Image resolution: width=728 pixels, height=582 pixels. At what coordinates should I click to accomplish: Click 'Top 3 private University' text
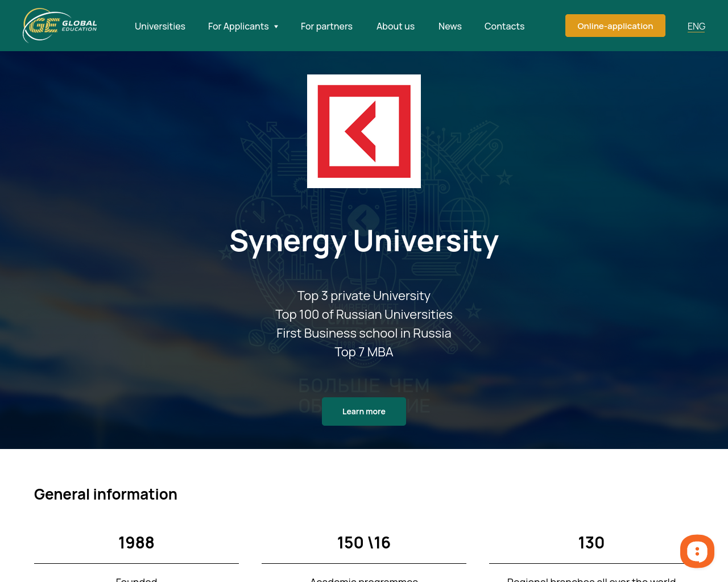pyautogui.click(x=364, y=296)
